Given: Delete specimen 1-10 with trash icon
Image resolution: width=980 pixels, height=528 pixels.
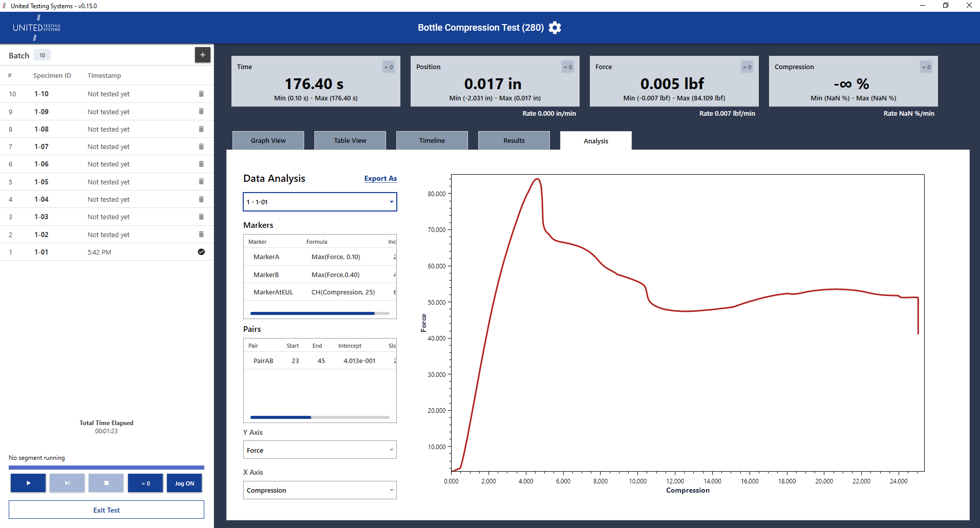Looking at the screenshot, I should [x=201, y=94].
